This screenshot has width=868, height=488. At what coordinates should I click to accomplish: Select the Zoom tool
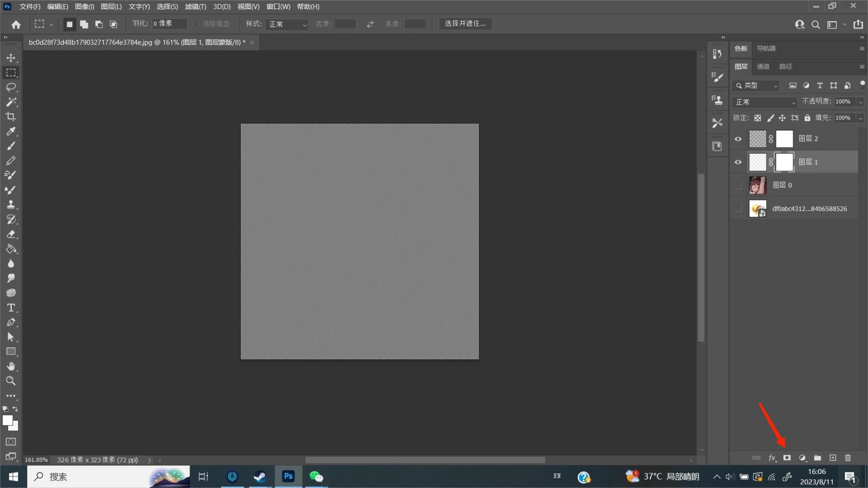(x=11, y=381)
